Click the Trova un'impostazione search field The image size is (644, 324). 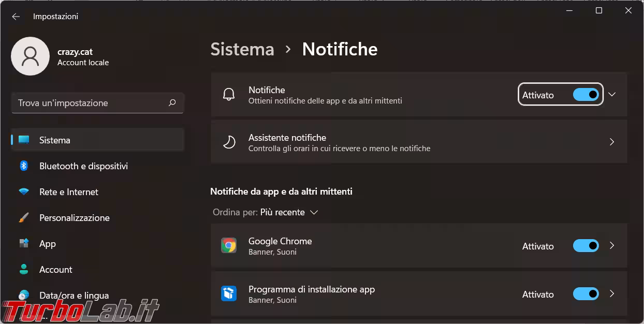tap(91, 103)
